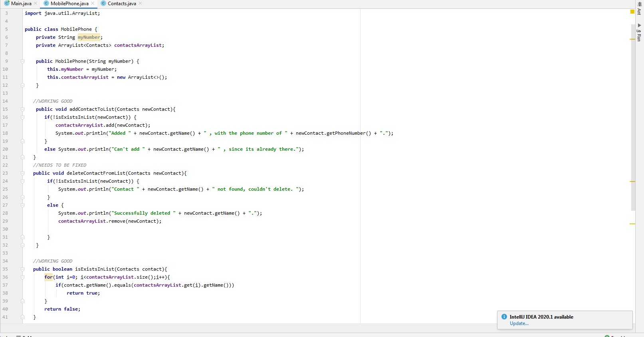Screen dimensions: 644x337
Task: Click the " not found, couldn't delete. " string
Action: (255, 189)
